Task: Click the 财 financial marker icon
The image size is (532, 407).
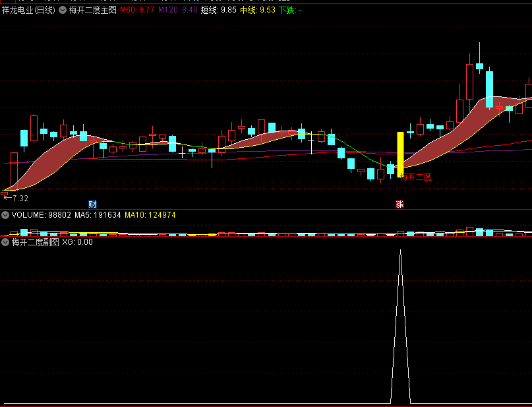Action: coord(92,204)
